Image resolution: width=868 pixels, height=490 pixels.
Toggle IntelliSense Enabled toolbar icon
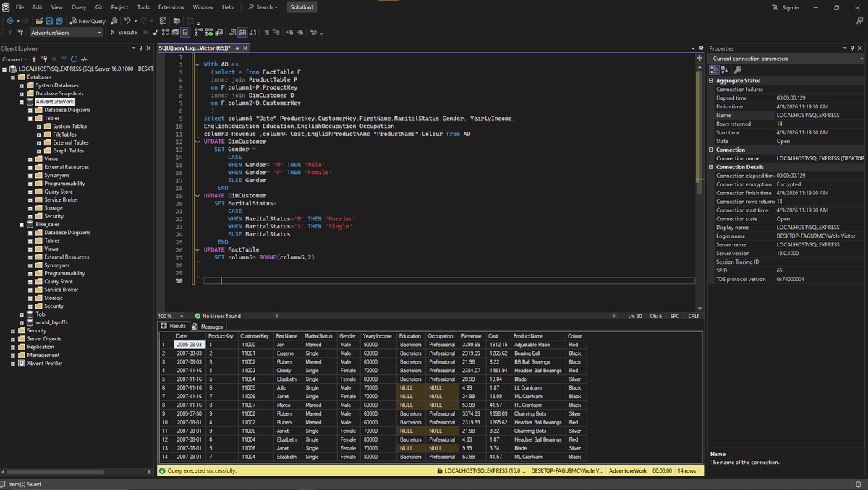click(184, 33)
